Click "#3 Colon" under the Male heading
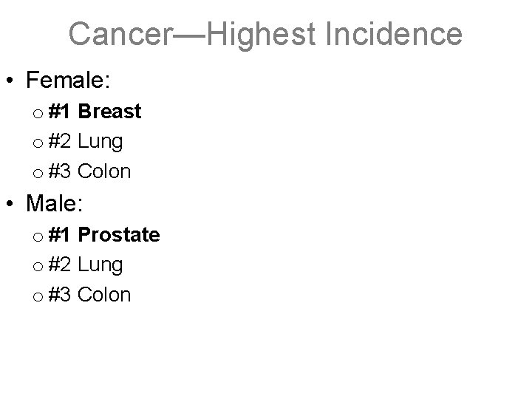This screenshot has height=399, width=532. 89,295
